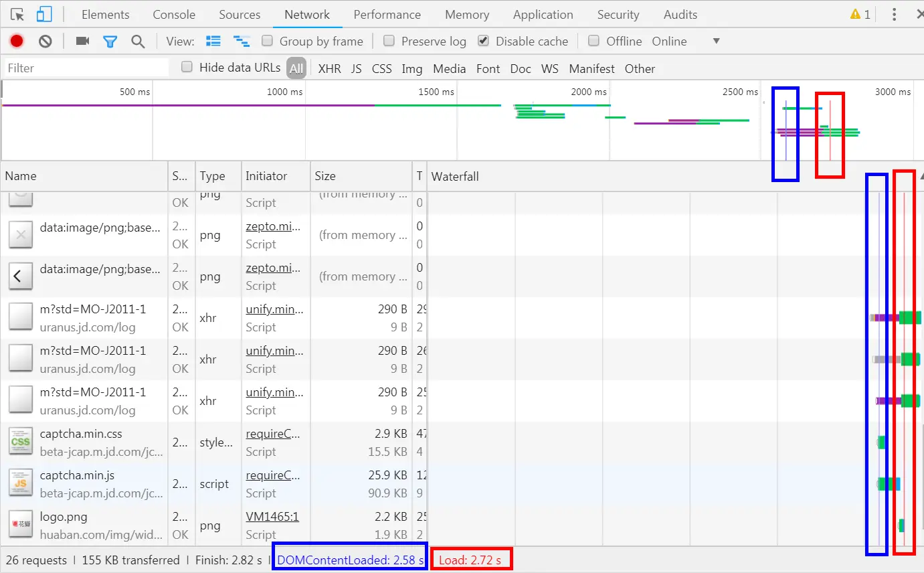Select the captcha.min.css request row
This screenshot has height=573, width=924.
462,442
